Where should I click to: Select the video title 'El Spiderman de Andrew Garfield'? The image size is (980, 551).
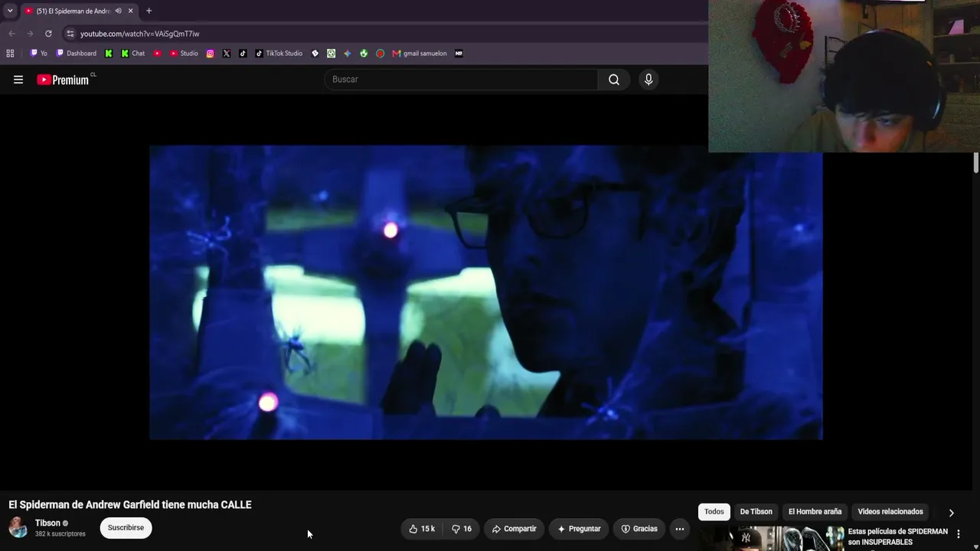[x=130, y=505]
